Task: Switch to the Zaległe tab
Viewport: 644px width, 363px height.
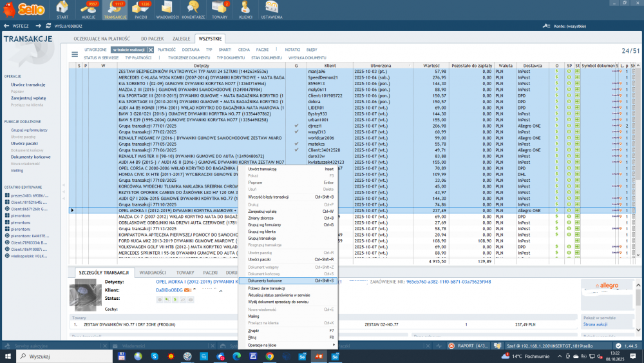Action: 181,39
